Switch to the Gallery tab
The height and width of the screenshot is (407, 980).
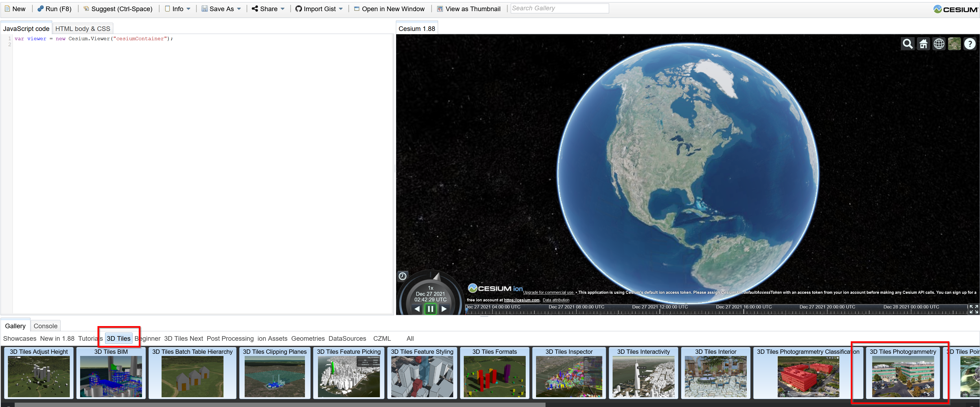tap(15, 326)
